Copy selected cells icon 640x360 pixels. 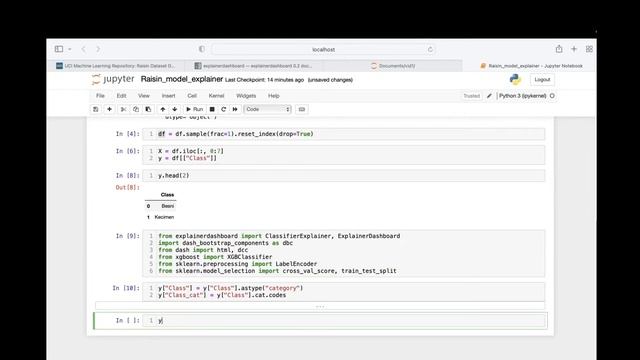[x=136, y=109]
